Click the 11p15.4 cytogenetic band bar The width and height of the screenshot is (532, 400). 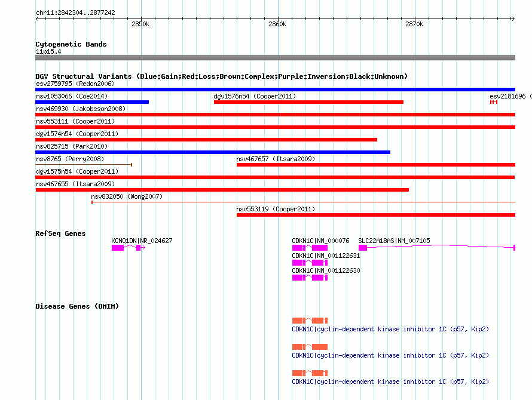tap(275, 58)
